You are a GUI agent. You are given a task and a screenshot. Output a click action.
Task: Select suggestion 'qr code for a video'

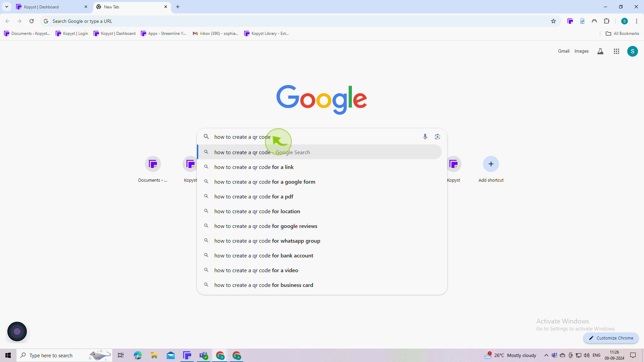point(319,270)
